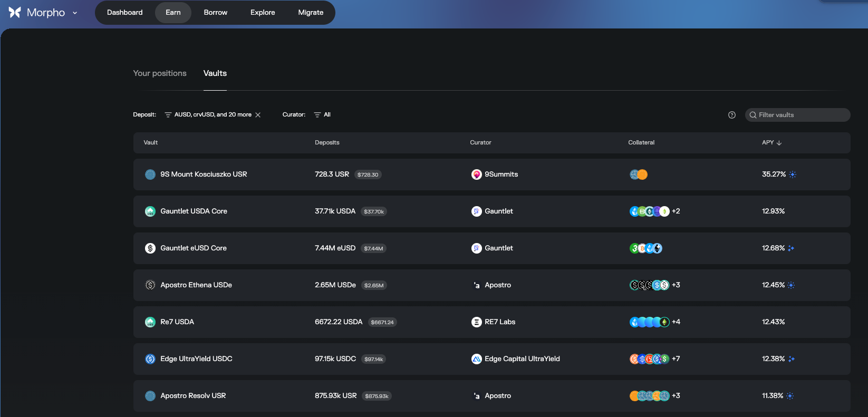Click the Vault column header
868x417 pixels.
tap(151, 142)
